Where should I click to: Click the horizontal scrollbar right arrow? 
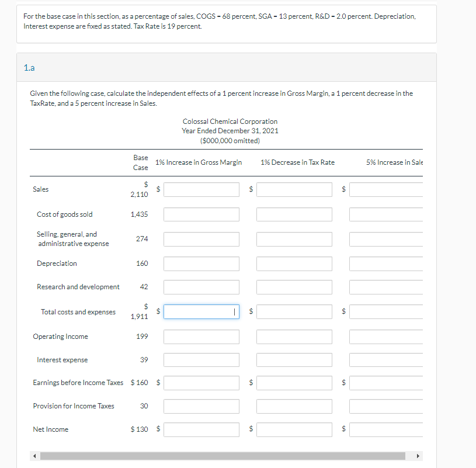point(418,456)
